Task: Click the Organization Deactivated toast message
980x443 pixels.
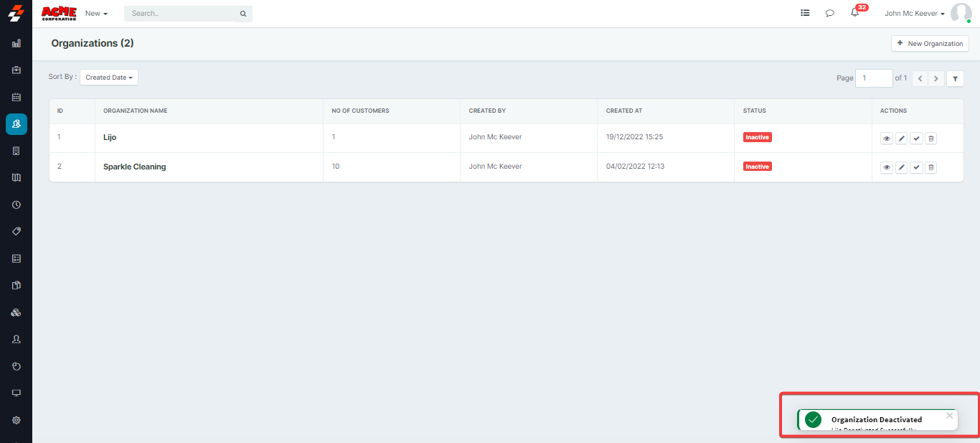Action: (877, 420)
